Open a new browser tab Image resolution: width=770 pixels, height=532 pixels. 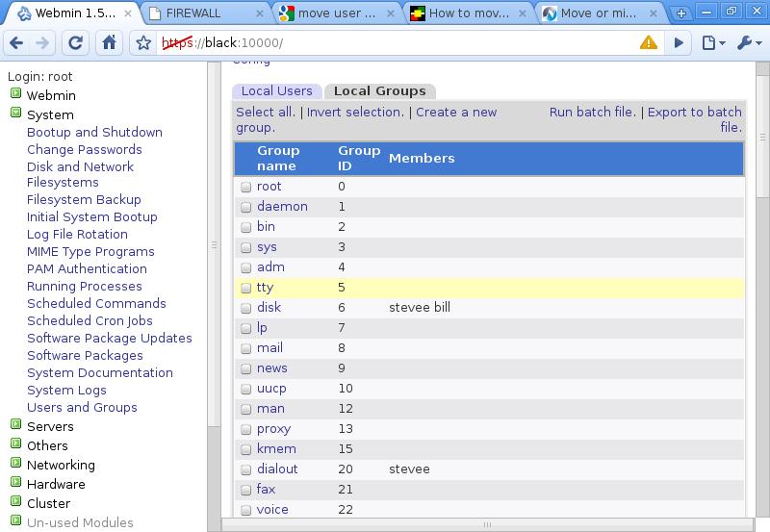click(x=681, y=14)
